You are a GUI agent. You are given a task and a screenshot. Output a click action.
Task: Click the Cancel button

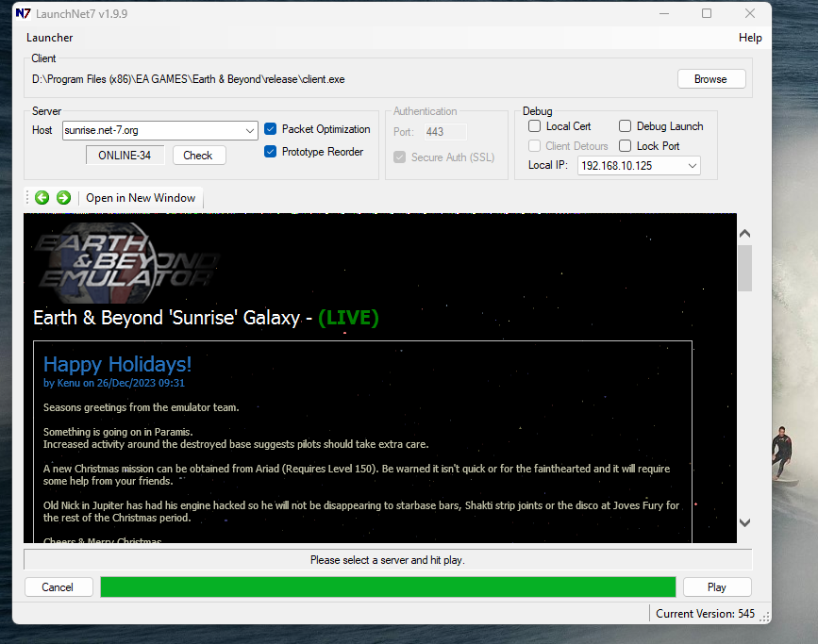tap(58, 587)
